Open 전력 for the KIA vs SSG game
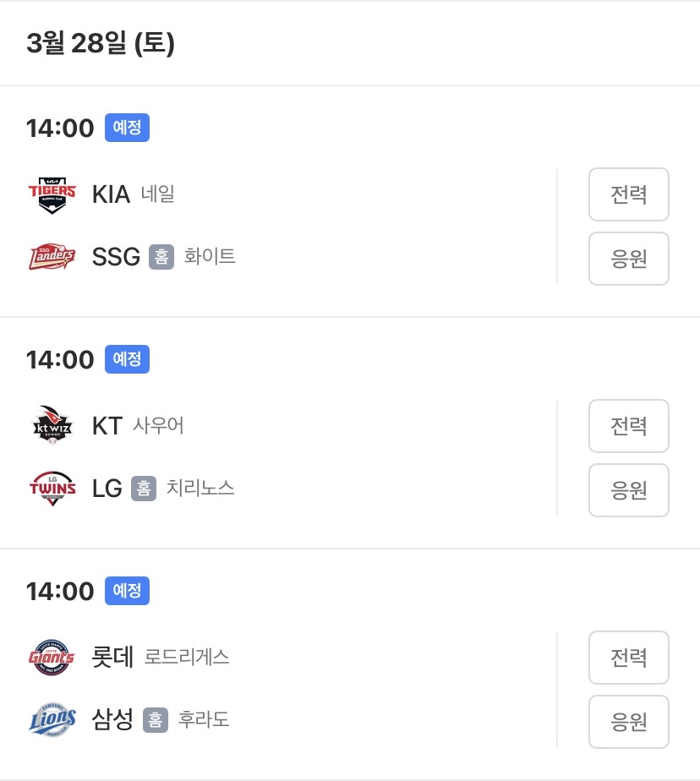 [x=628, y=194]
